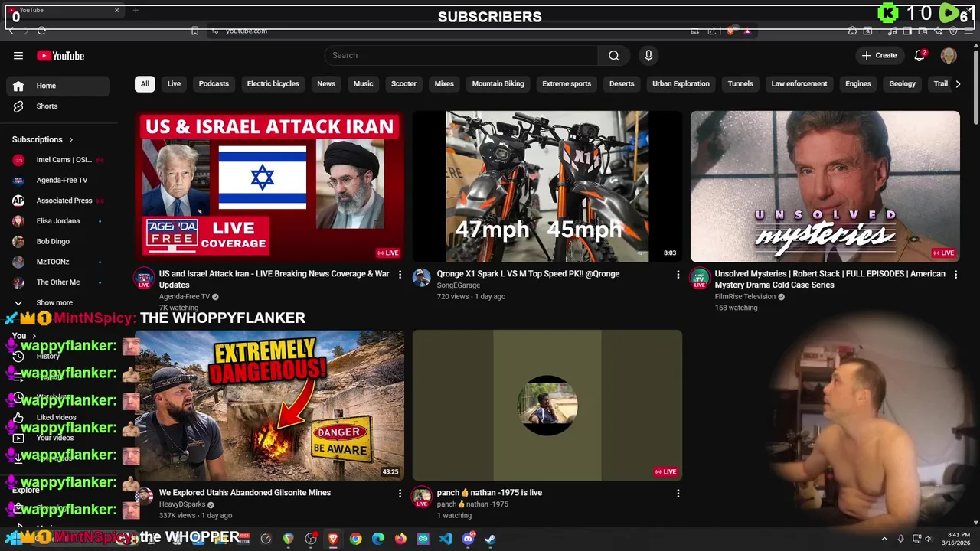Launch Firefox from the taskbar
The height and width of the screenshot is (551, 980).
[x=400, y=539]
